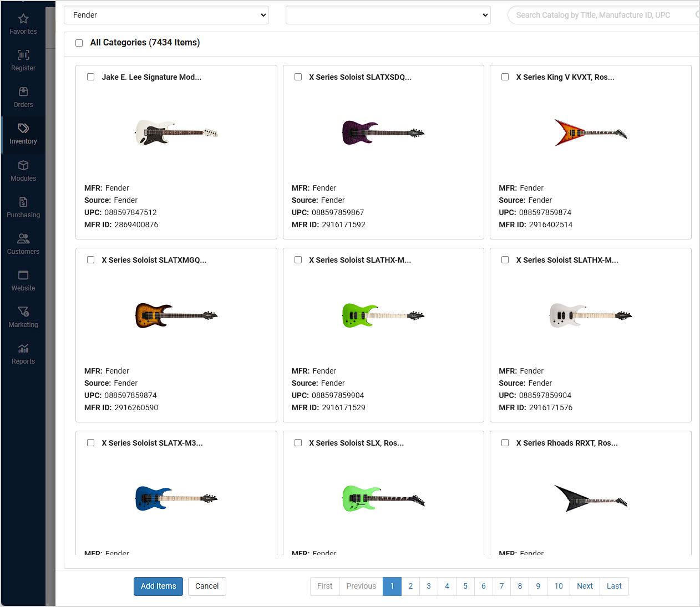Click the blue Soloist SLATX-M3 guitar image
700x607 pixels.
coord(176,498)
